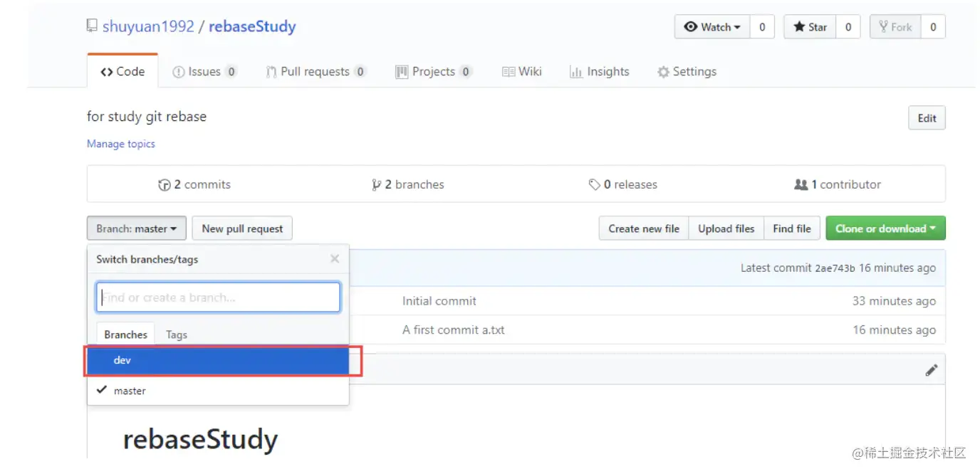Viewport: 980px width, 474px height.
Task: Click the Code tab brackets icon
Action: [107, 72]
